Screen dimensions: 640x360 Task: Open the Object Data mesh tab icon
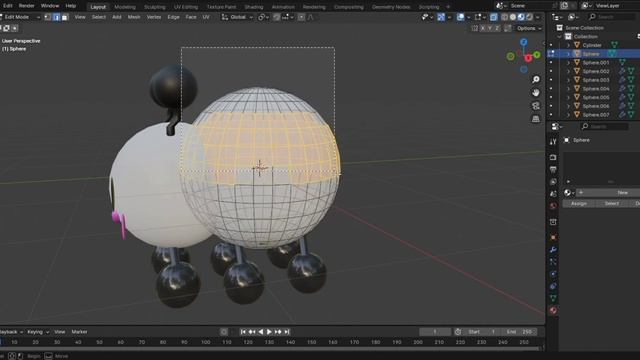point(553,298)
